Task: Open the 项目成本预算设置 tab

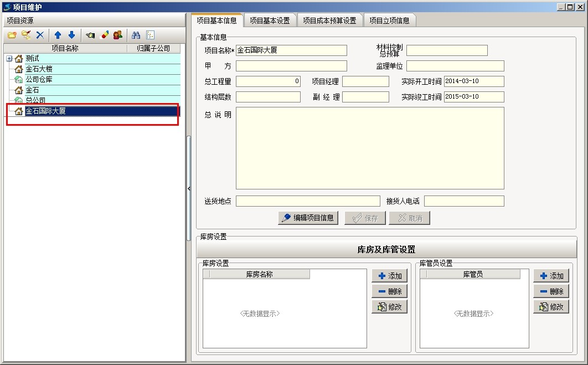Action: click(329, 20)
